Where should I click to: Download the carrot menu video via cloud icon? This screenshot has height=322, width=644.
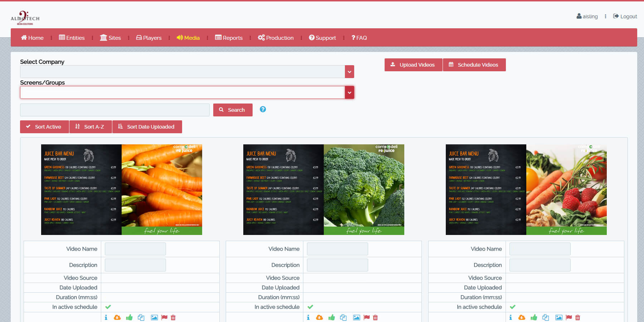pos(117,317)
